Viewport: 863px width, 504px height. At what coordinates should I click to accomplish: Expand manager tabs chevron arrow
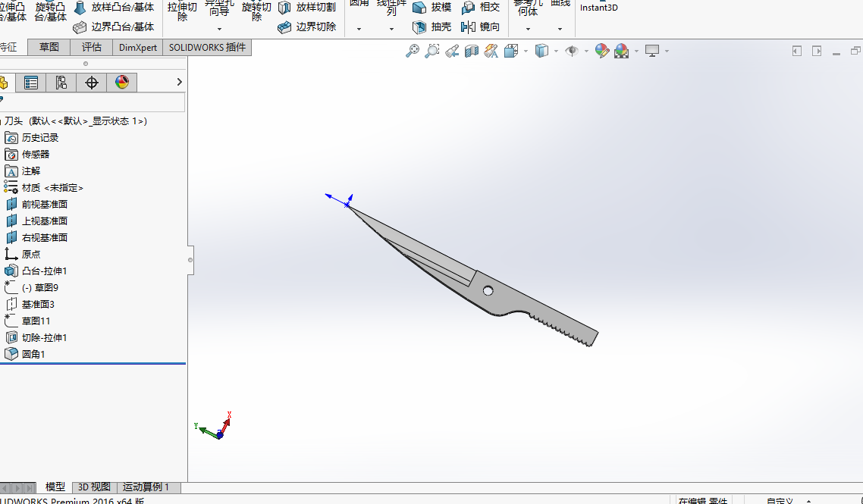click(x=179, y=82)
